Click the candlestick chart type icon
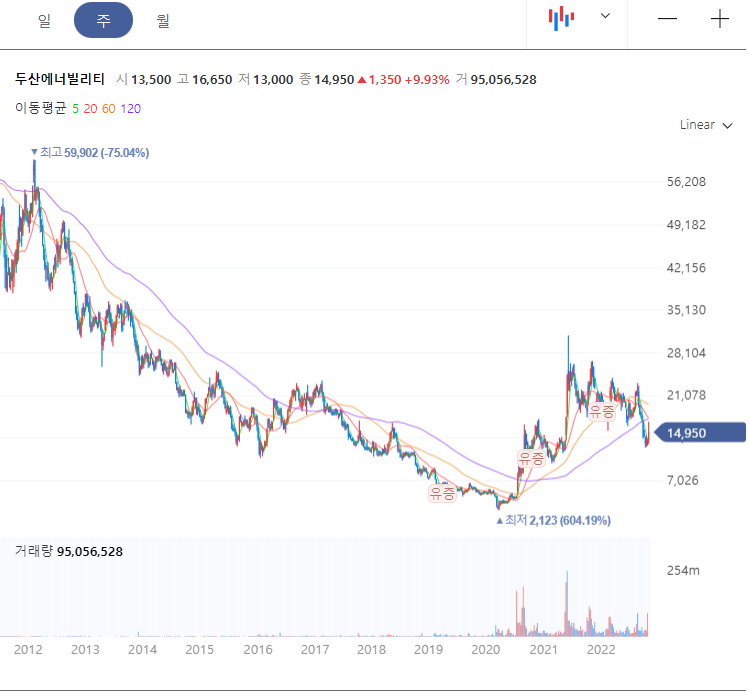 click(x=561, y=19)
